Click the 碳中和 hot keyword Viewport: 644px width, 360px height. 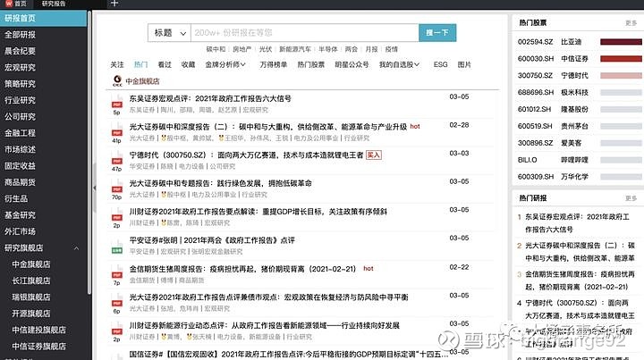pos(216,49)
